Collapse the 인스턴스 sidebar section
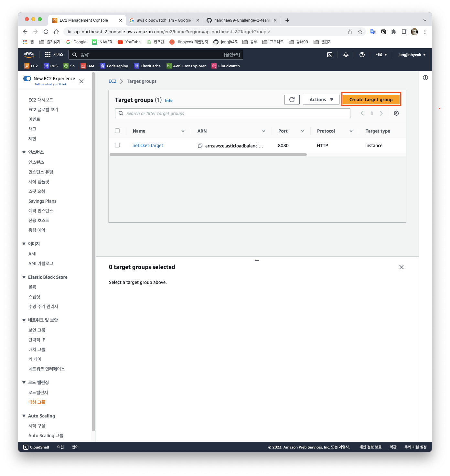The width and height of the screenshot is (450, 476). (24, 152)
